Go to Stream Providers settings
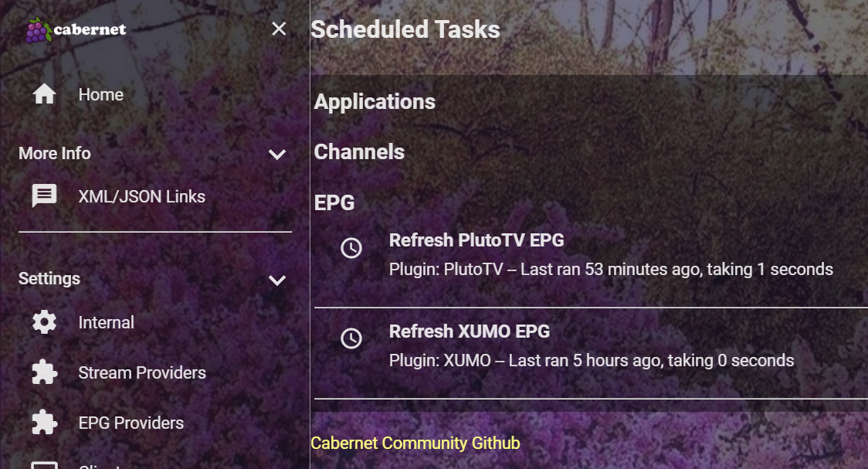868x469 pixels. [x=142, y=372]
